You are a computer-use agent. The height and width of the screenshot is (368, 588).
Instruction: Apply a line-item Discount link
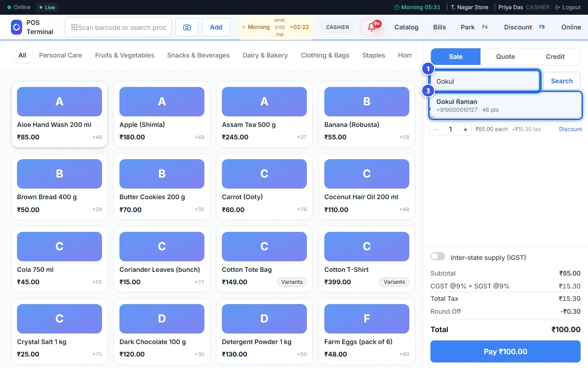(571, 129)
